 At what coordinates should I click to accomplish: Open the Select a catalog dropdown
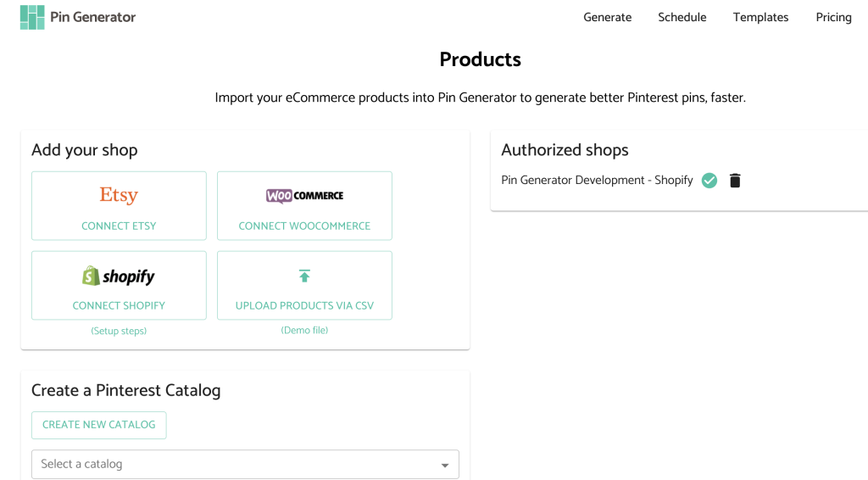click(245, 464)
